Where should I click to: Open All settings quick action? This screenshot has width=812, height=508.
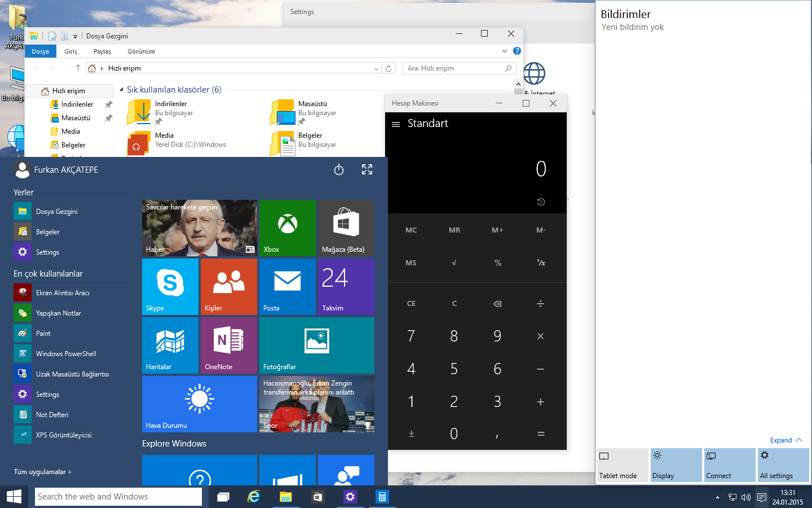click(783, 465)
